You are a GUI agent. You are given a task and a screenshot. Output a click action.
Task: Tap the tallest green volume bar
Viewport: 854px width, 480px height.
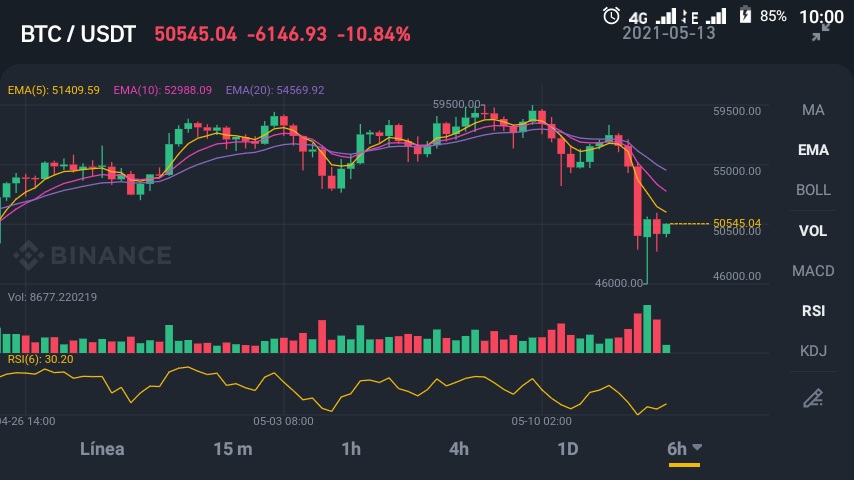coord(647,329)
